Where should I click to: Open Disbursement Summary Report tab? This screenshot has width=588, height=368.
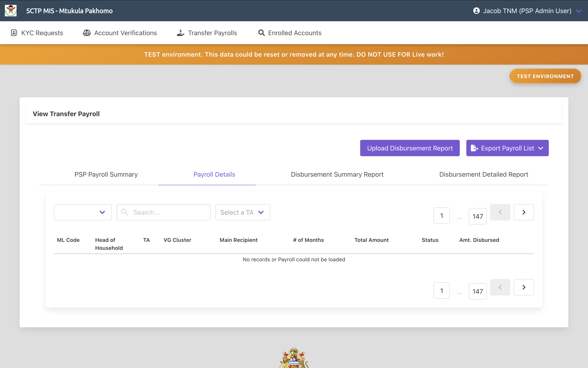coord(337,174)
